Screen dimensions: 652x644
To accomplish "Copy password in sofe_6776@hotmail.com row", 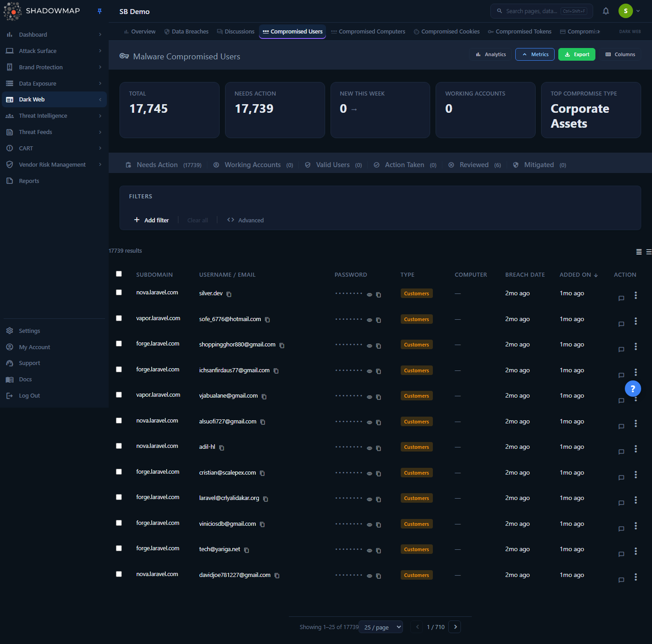I will click(379, 320).
